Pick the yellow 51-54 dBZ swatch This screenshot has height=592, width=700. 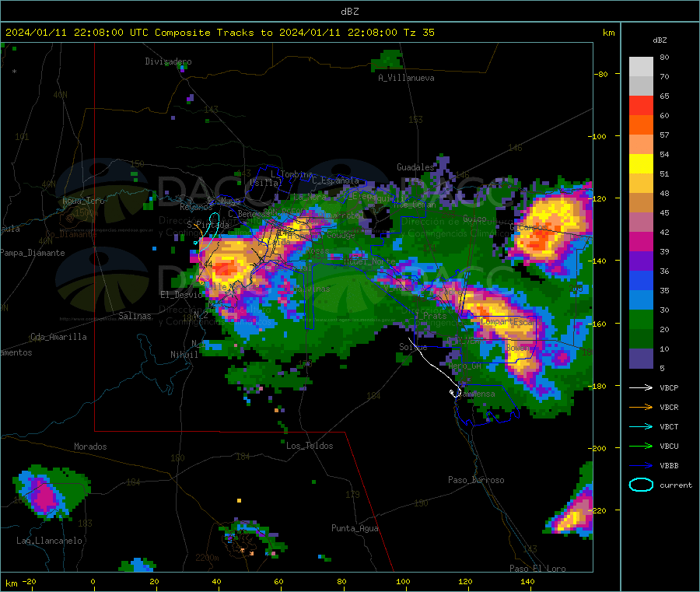pos(641,163)
